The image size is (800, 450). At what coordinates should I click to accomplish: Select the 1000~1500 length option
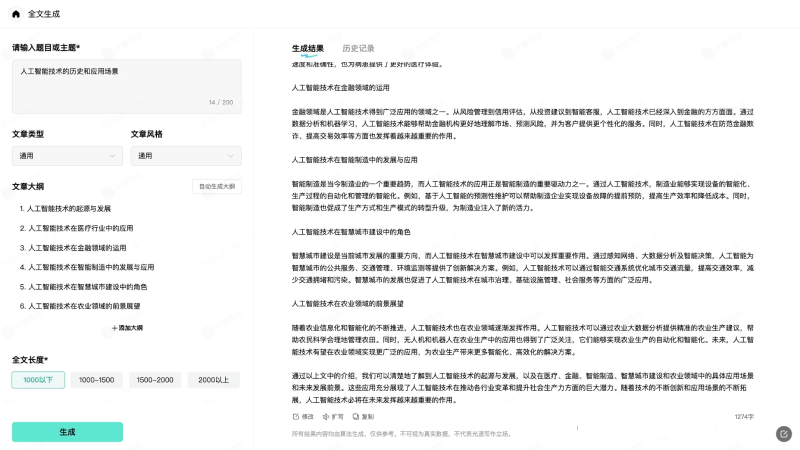[x=97, y=380]
